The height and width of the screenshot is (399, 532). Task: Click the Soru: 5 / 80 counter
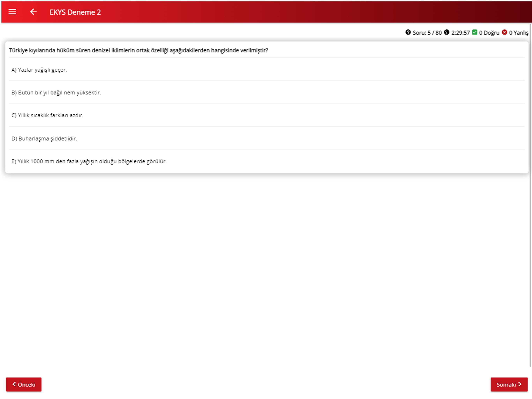(x=427, y=33)
